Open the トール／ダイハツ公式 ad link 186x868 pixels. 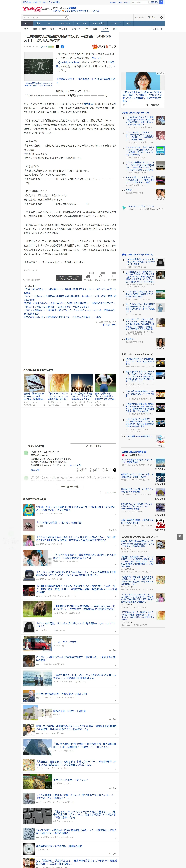[65, 642]
